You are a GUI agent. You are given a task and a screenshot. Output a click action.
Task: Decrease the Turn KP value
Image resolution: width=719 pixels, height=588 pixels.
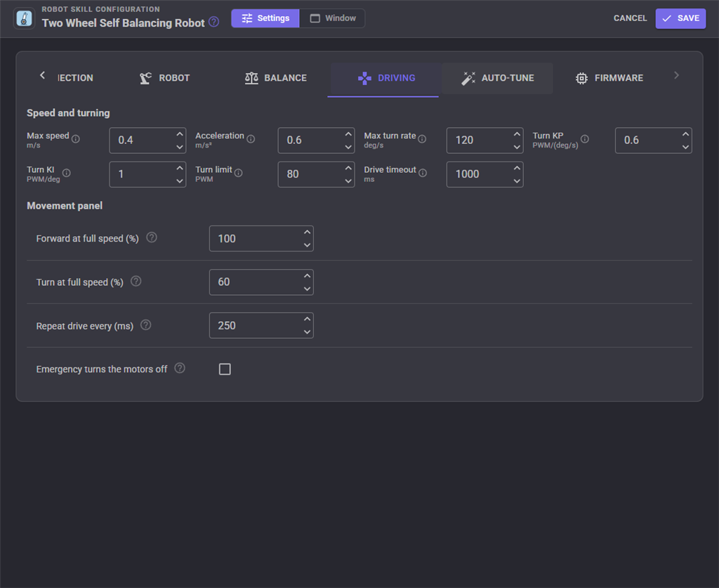(x=685, y=147)
